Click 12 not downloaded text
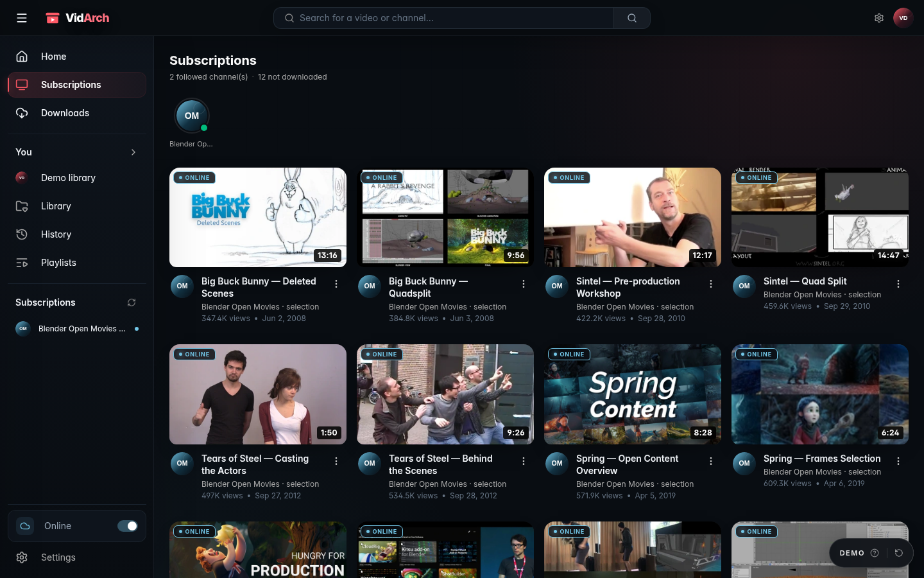924x578 pixels. click(x=293, y=77)
